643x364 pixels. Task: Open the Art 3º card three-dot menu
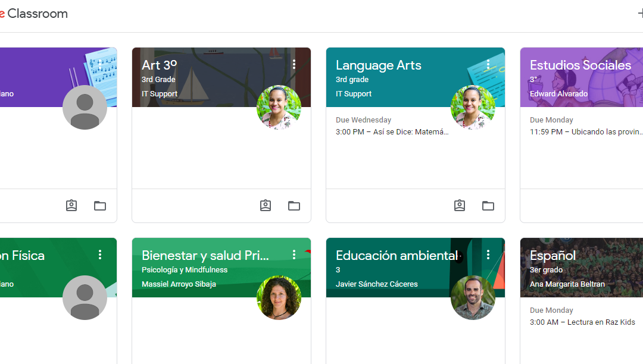tap(294, 64)
